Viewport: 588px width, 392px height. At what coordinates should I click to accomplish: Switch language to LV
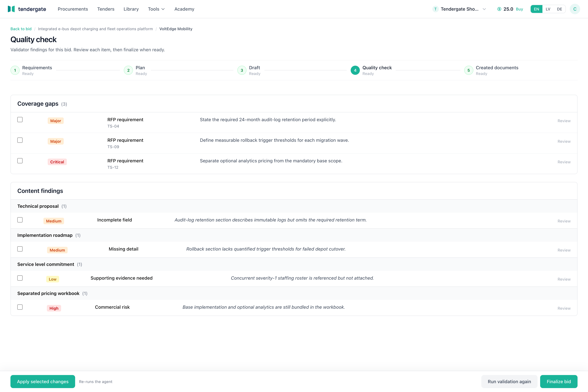point(548,9)
